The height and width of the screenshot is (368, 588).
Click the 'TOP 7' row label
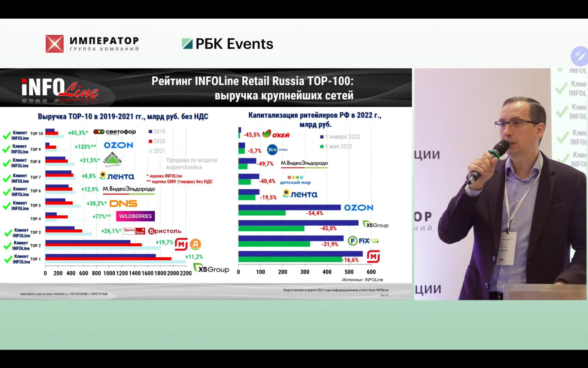(x=35, y=178)
